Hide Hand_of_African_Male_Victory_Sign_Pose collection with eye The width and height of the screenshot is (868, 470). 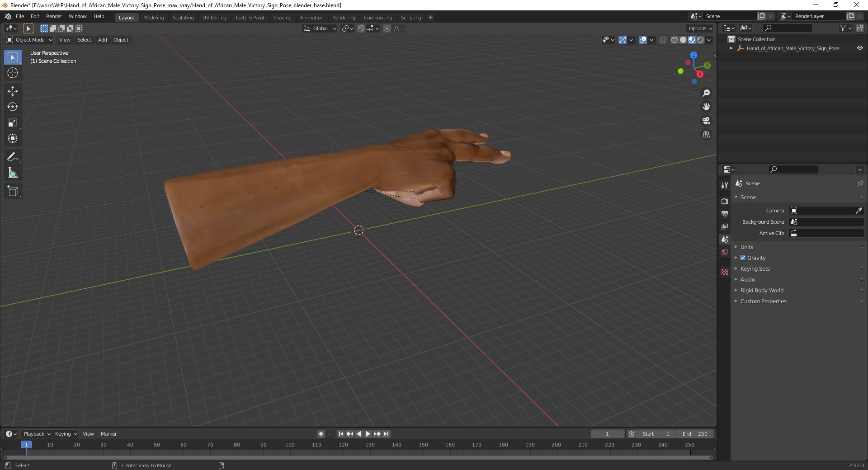tap(860, 48)
